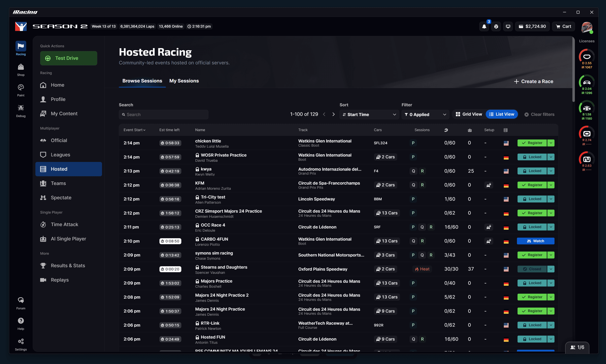
Task: Expand options arrow for kwya session
Action: [x=551, y=171]
